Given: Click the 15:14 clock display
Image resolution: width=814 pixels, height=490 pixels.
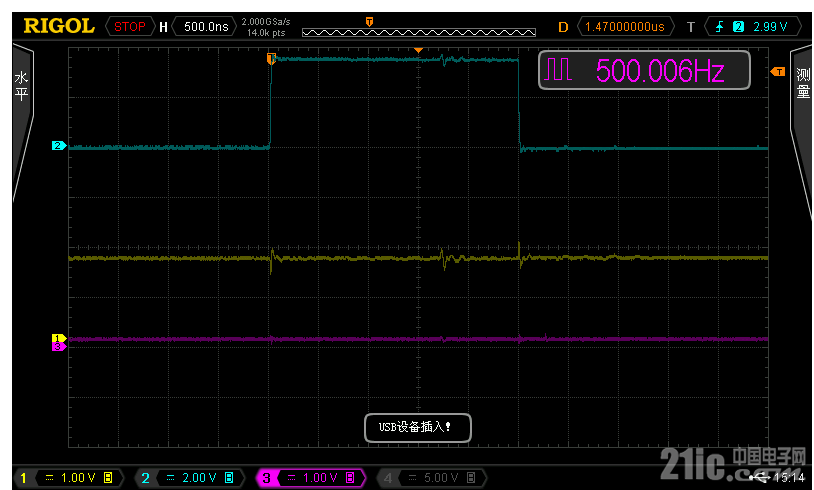Looking at the screenshot, I should click(789, 477).
